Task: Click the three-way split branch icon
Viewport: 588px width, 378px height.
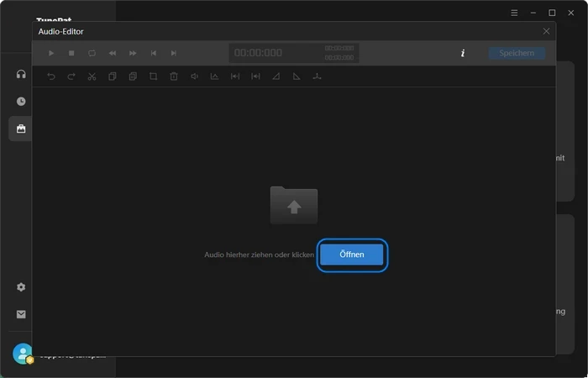Action: point(318,76)
